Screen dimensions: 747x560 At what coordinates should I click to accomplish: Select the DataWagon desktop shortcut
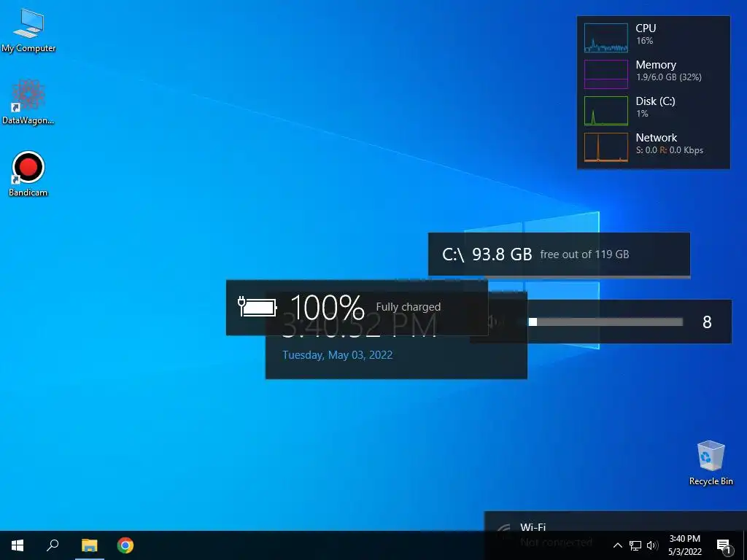pyautogui.click(x=28, y=102)
